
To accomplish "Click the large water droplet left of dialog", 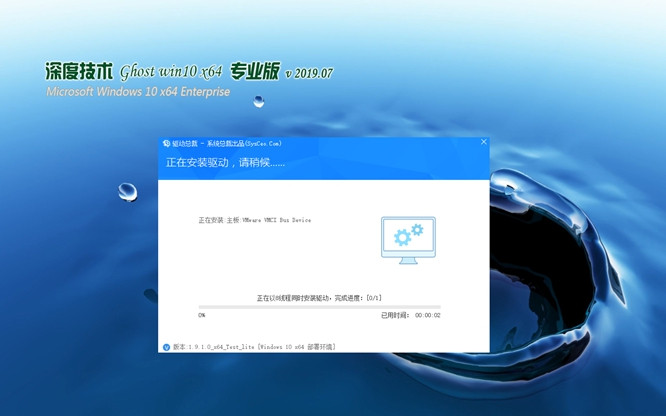I will pos(127,191).
